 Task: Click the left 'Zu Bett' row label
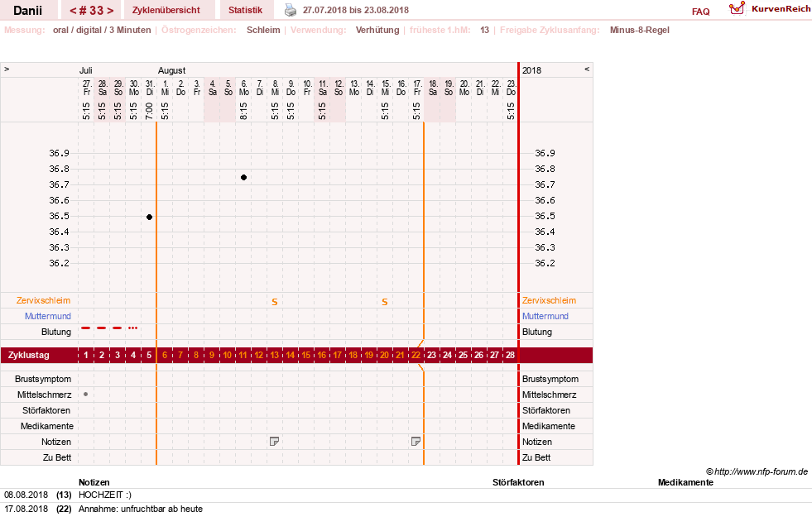coord(57,457)
